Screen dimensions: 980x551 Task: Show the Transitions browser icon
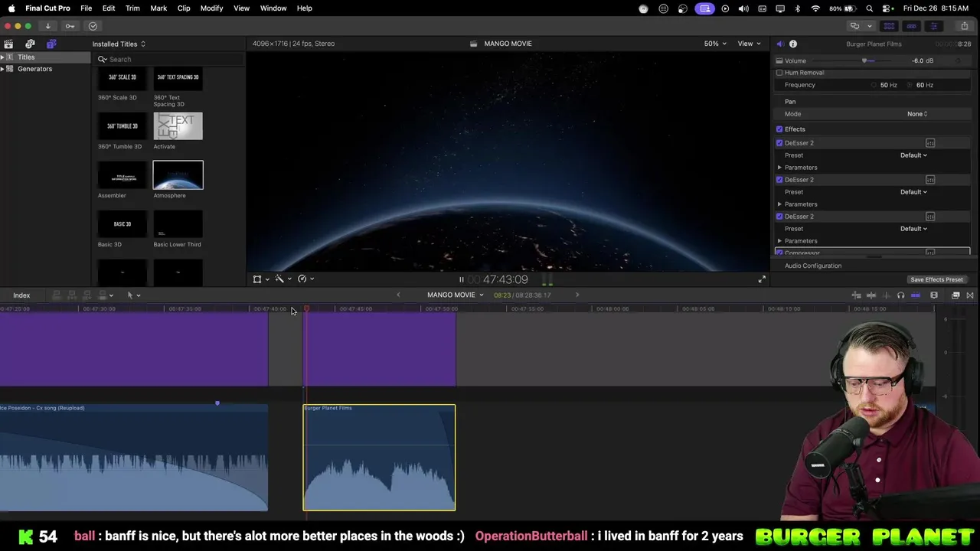[970, 295]
